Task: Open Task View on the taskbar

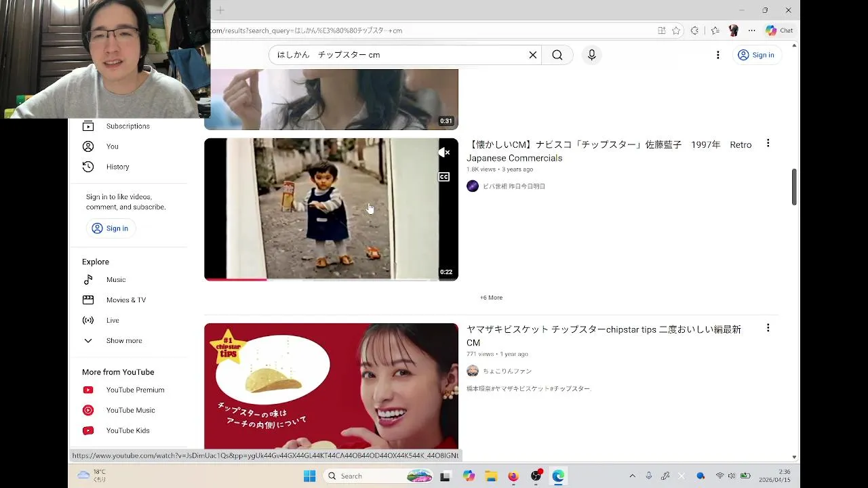Action: click(x=446, y=476)
